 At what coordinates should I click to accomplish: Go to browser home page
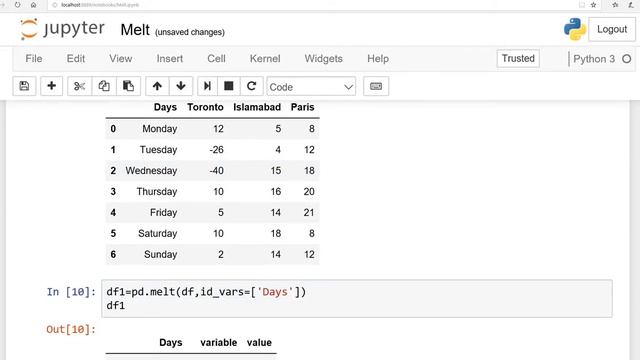(33, 5)
